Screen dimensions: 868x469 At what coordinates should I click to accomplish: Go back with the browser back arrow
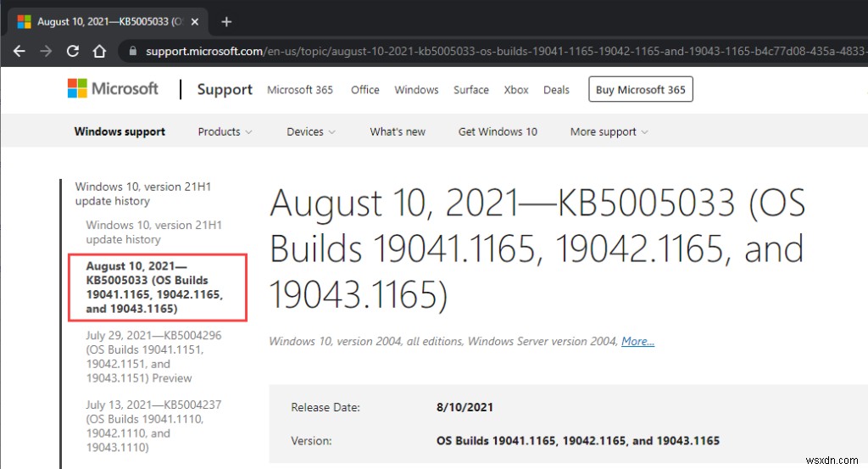[x=19, y=52]
